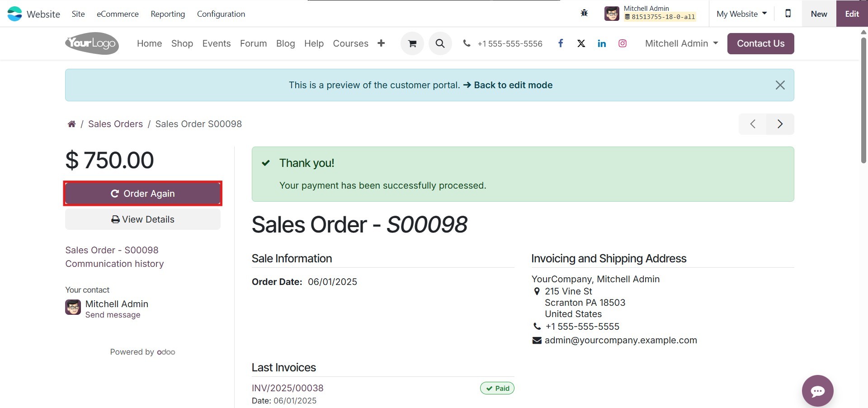
Task: Open the eCommerce menu
Action: [118, 14]
